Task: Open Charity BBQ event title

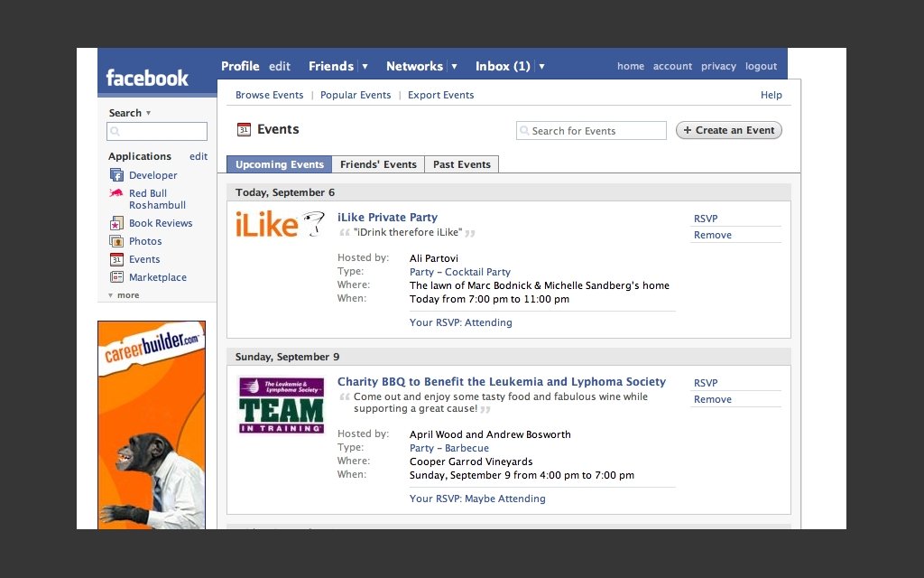Action: coord(502,382)
